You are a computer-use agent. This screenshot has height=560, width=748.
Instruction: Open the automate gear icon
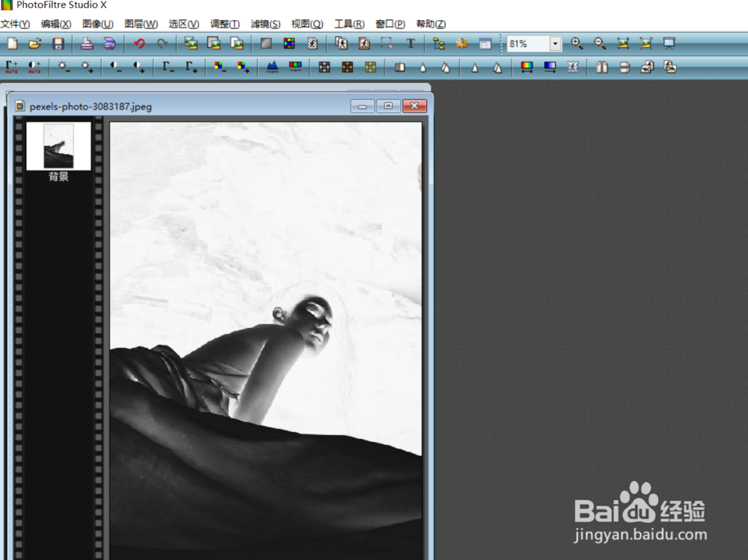click(x=462, y=44)
